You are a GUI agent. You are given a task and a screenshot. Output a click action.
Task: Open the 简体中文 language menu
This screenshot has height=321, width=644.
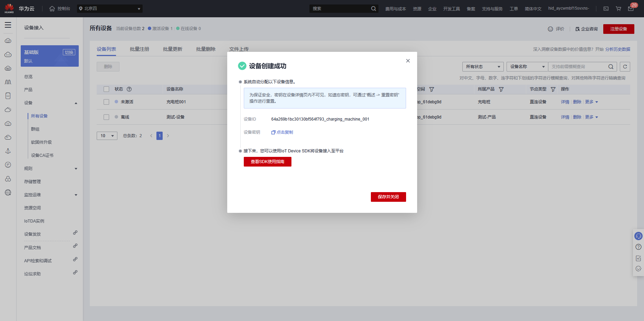click(533, 9)
